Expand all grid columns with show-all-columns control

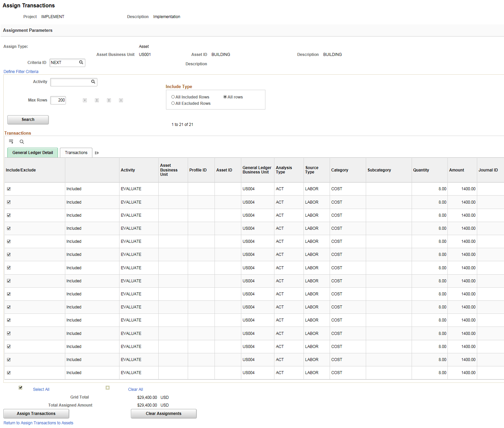(96, 153)
